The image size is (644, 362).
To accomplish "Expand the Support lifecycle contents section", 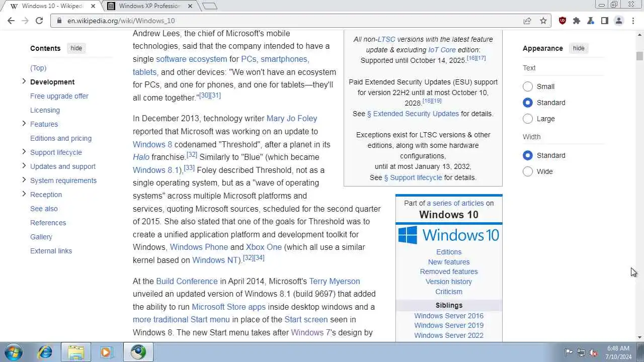I will pyautogui.click(x=24, y=152).
